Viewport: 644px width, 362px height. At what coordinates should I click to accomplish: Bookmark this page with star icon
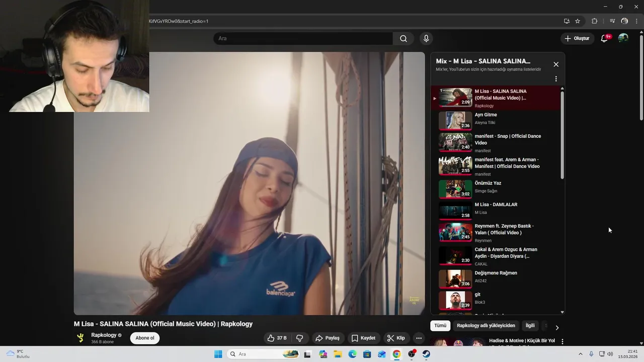tap(578, 21)
